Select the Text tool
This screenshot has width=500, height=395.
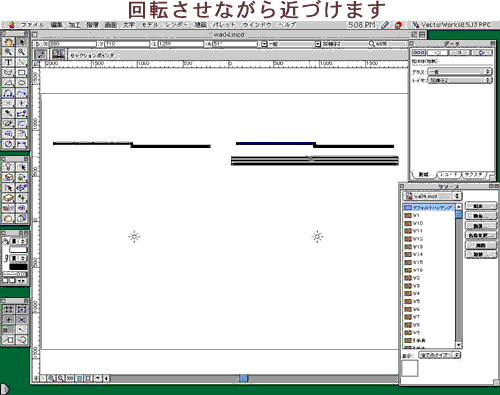(8, 62)
